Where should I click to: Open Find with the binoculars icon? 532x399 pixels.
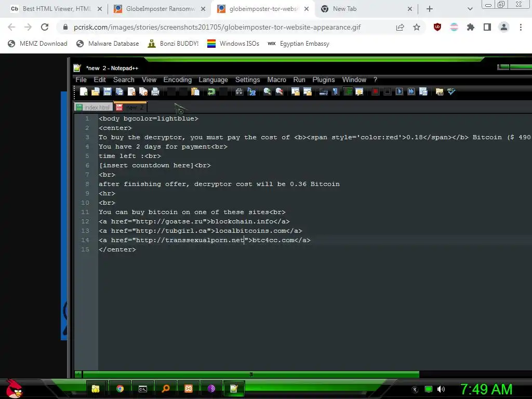tap(239, 91)
